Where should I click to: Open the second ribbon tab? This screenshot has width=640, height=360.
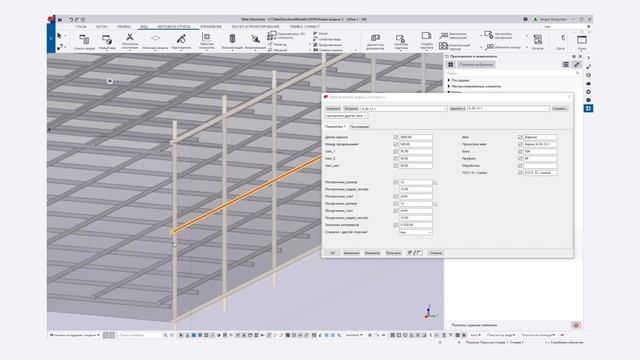(102, 27)
